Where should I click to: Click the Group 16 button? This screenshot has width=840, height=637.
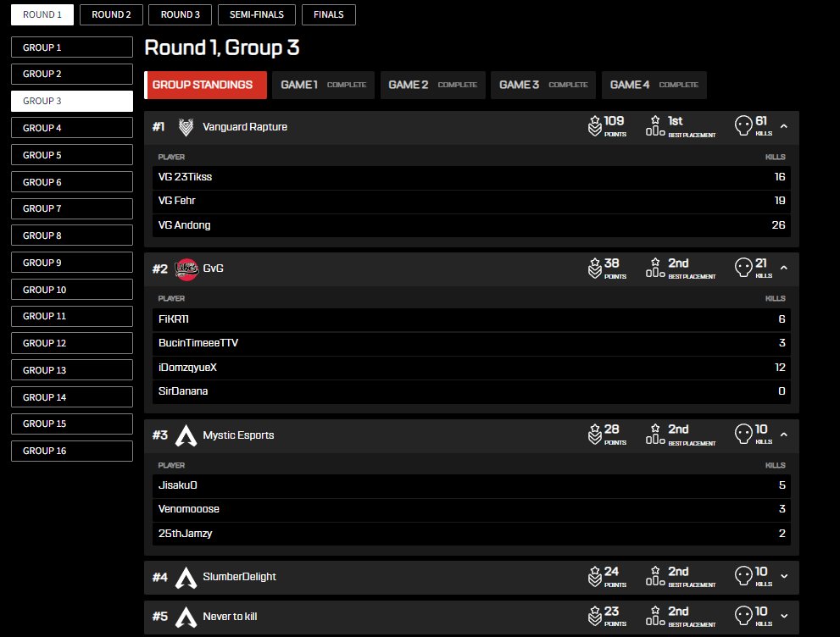pos(72,451)
